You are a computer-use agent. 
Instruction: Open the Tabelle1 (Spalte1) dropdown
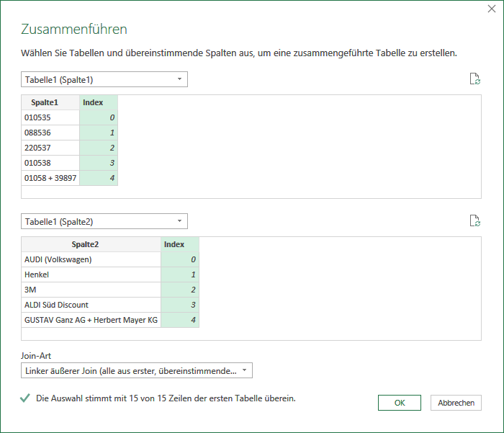[x=104, y=79]
